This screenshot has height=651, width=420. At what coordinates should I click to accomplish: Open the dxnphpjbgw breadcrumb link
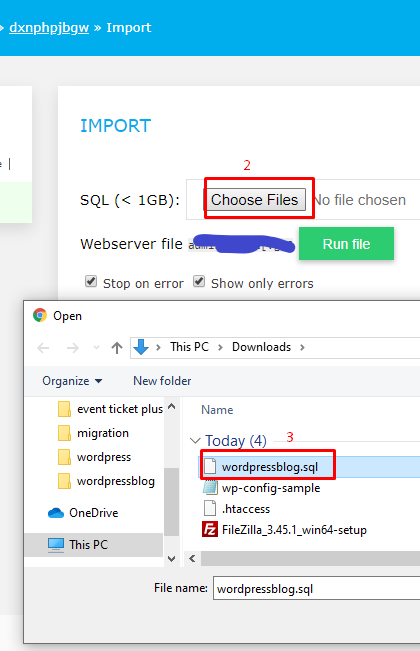coord(49,27)
